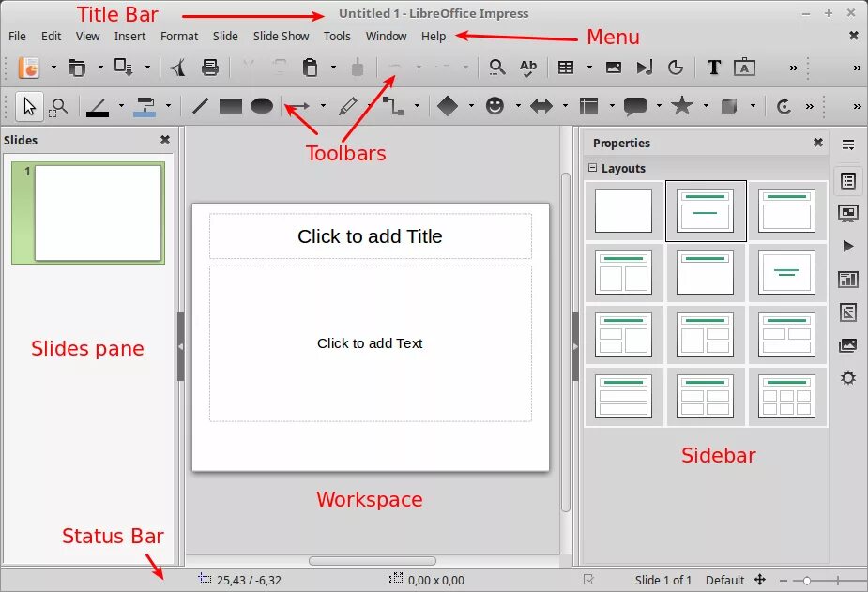Activate the Select arrow tool

click(x=29, y=106)
